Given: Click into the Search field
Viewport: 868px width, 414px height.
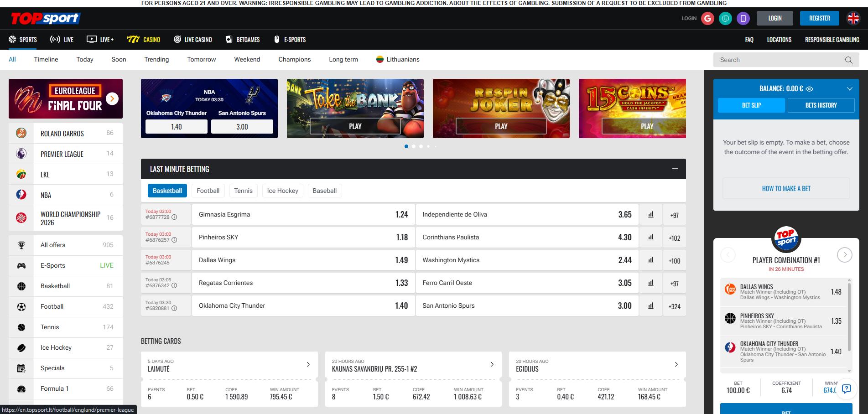Looking at the screenshot, I should [780, 60].
